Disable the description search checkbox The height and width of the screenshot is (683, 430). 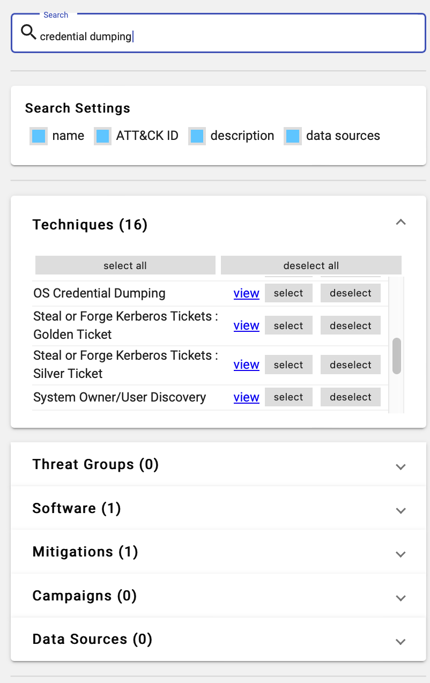197,136
